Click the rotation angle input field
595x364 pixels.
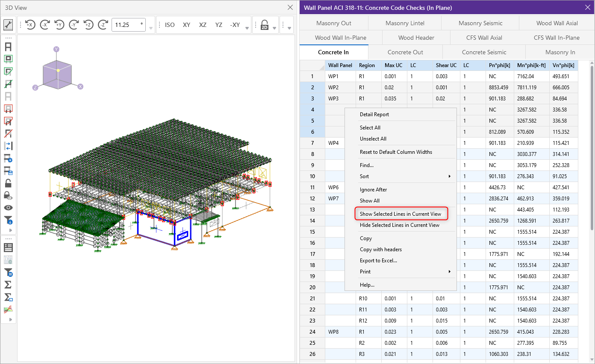pos(127,25)
